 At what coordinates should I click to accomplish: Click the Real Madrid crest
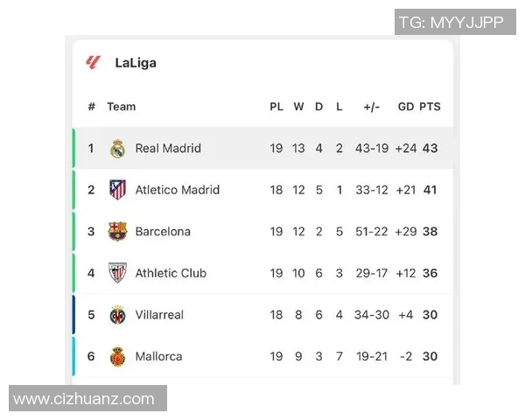117,149
